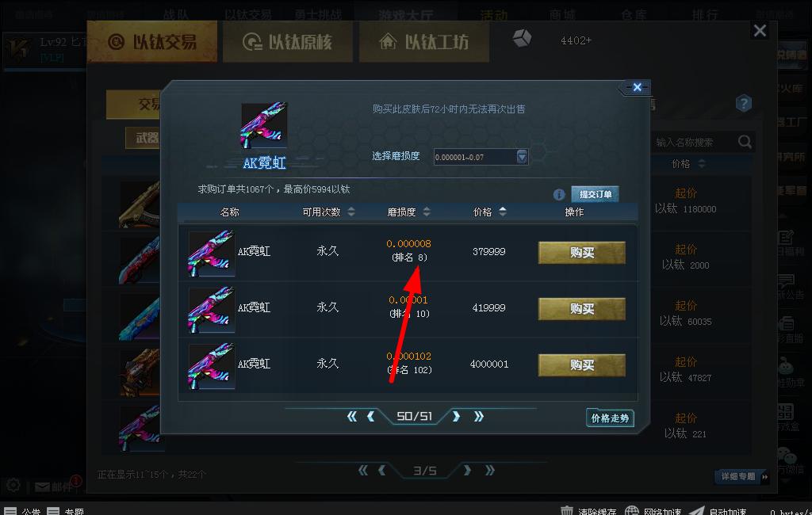Buy the AK霓虹 priced 379999

click(581, 253)
